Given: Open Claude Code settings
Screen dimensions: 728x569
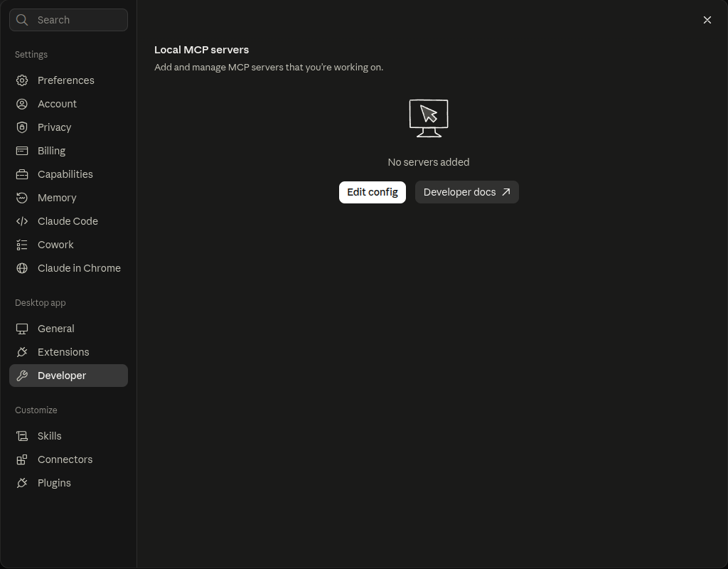Looking at the screenshot, I should pyautogui.click(x=69, y=221).
